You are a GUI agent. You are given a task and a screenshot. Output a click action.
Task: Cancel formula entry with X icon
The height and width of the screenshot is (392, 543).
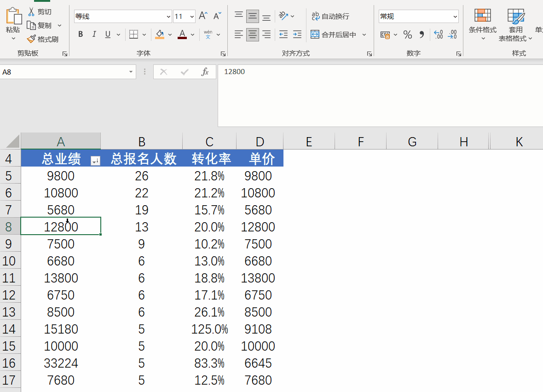(163, 72)
